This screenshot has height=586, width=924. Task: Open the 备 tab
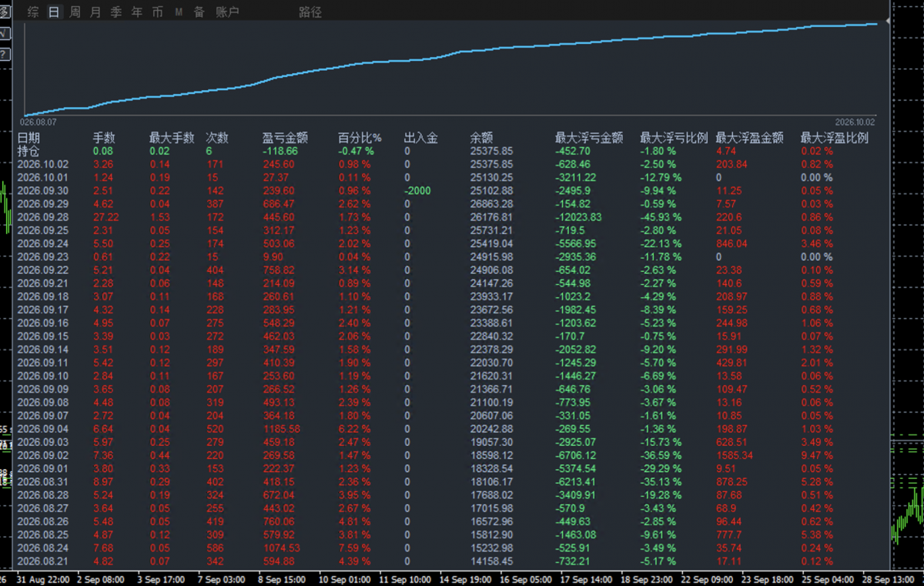(199, 12)
